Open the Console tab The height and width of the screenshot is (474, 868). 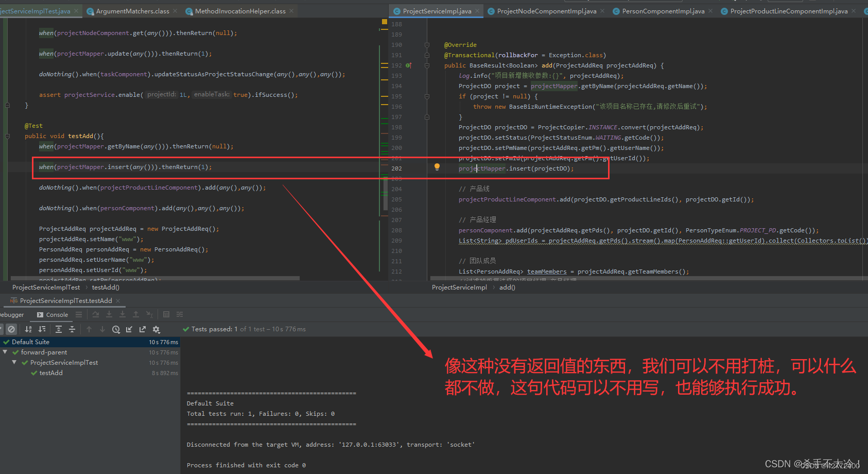pos(53,315)
